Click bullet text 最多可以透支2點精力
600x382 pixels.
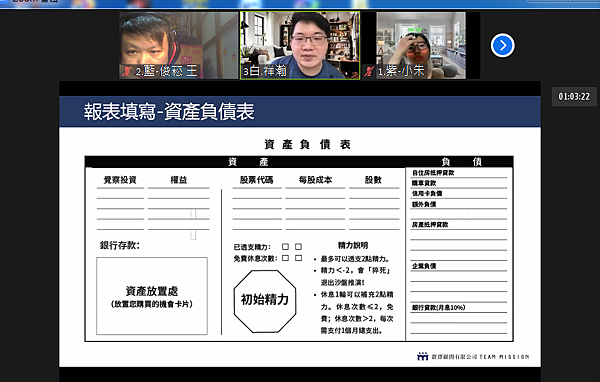tap(355, 259)
